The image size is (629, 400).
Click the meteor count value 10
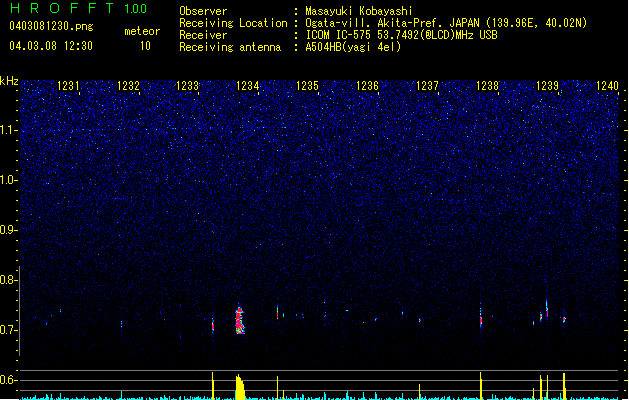coord(145,46)
